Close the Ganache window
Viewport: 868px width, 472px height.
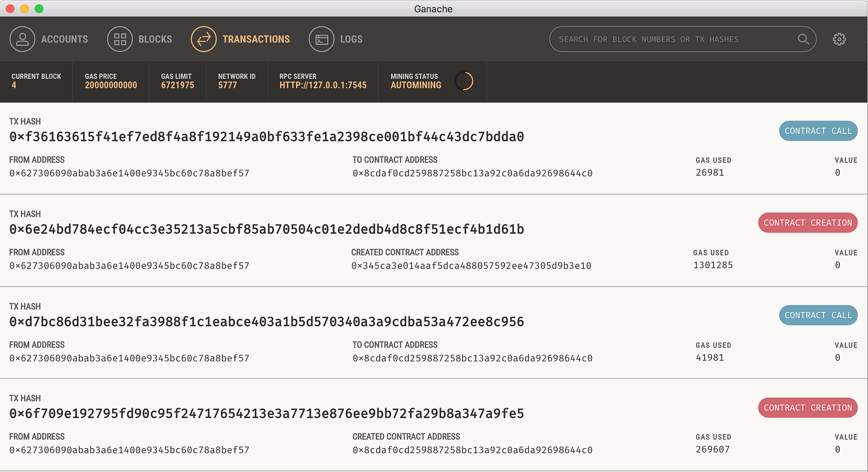(10, 9)
